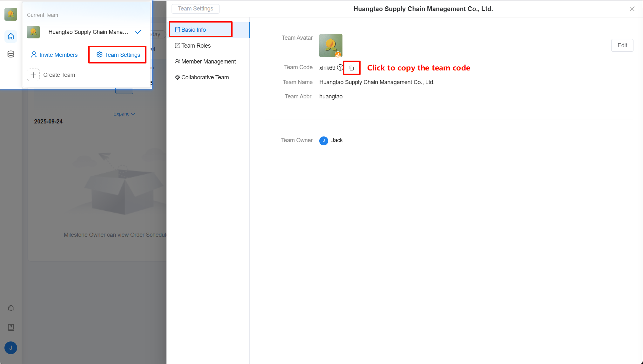The image size is (643, 364).
Task: Click Invite Members link
Action: tap(55, 55)
